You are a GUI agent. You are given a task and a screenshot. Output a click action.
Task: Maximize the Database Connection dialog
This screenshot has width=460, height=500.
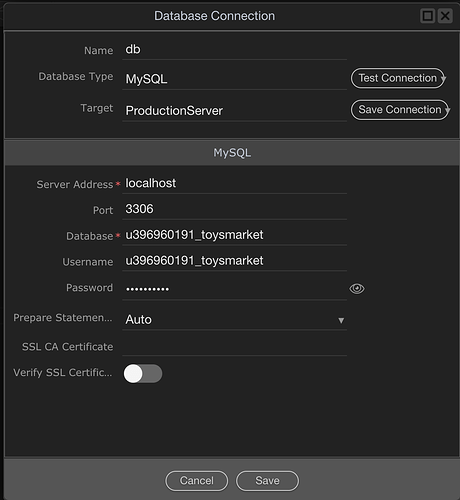point(428,16)
